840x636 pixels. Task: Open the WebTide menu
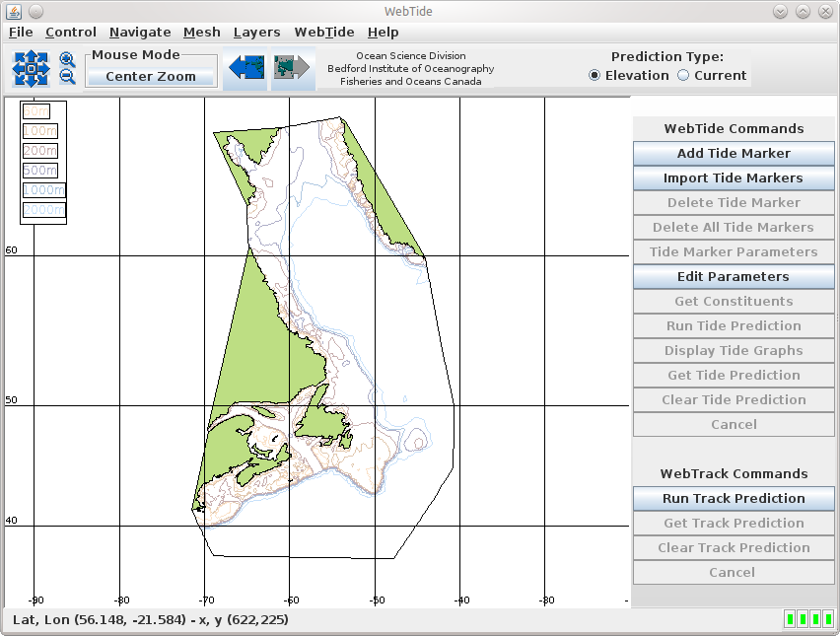point(323,33)
